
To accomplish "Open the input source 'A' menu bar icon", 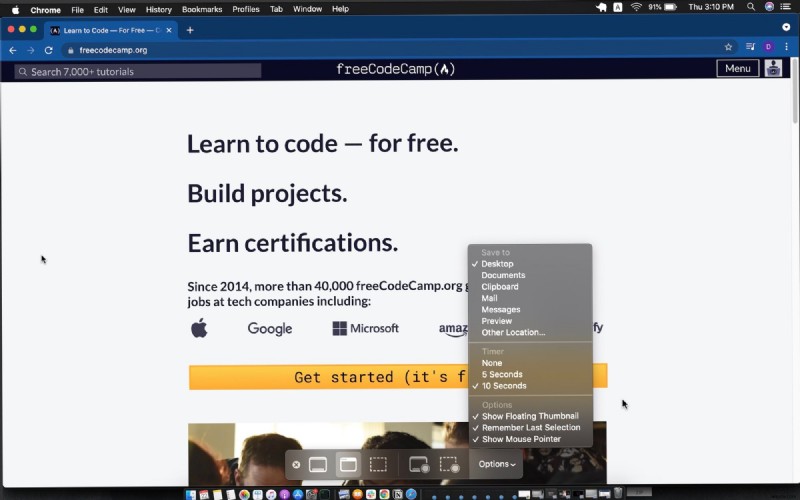I will coord(617,7).
